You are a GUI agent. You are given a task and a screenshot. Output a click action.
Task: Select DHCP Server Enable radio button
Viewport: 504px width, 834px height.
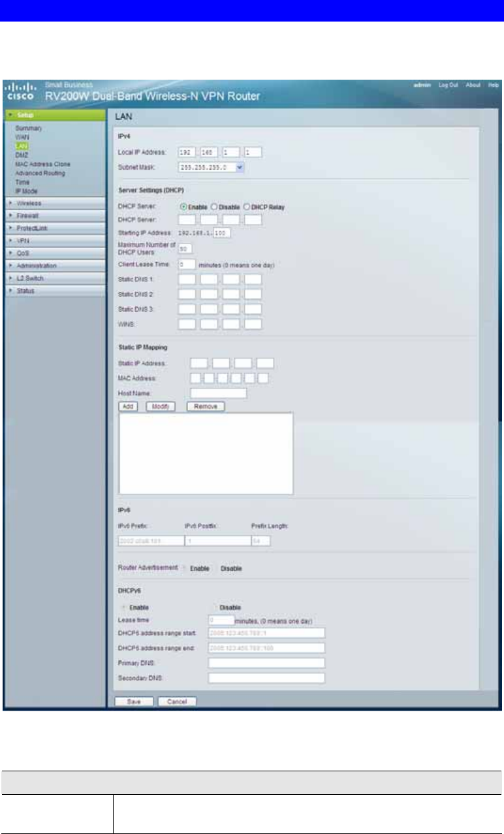pyautogui.click(x=183, y=207)
